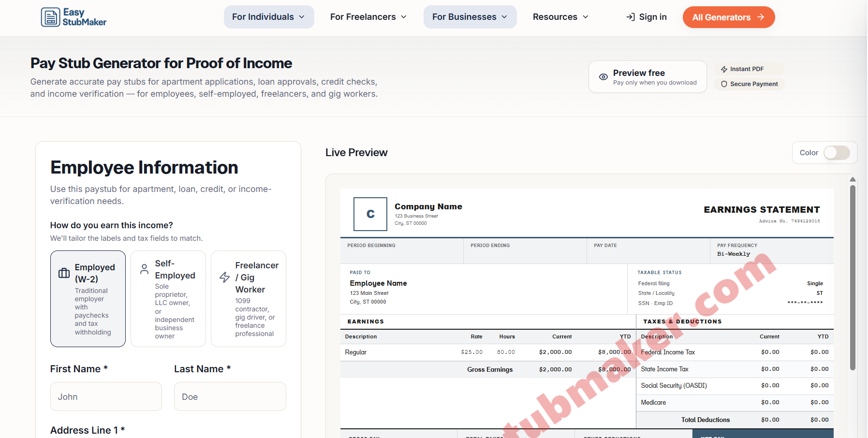Click the Preview free card
The width and height of the screenshot is (868, 438).
(x=647, y=76)
